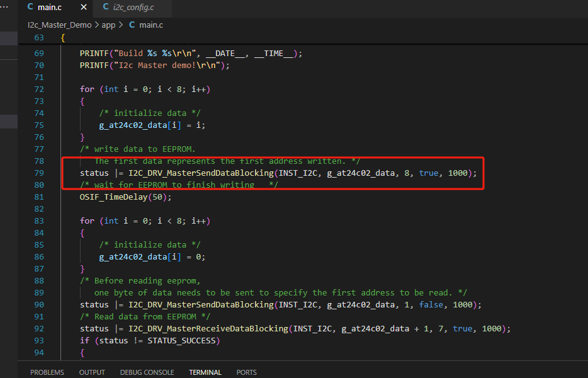Click g_at24c02_data[i] = 0; on line 86
This screenshot has height=378, width=588.
(x=152, y=257)
